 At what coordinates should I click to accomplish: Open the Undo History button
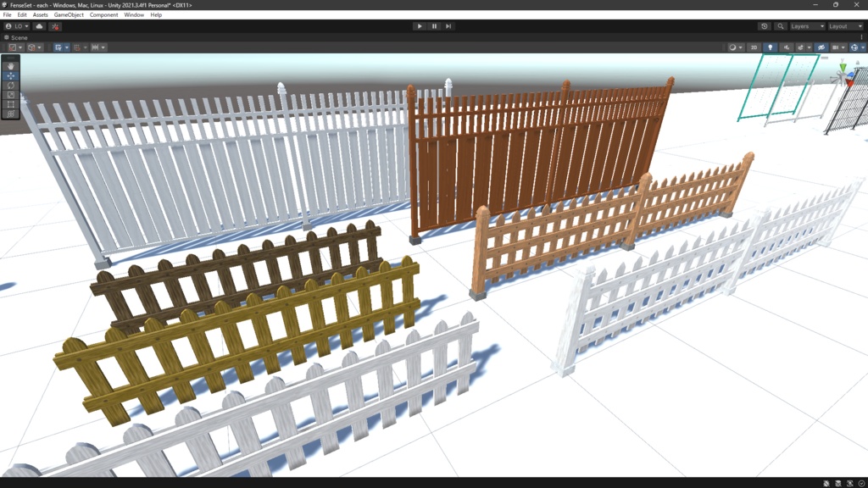[765, 26]
